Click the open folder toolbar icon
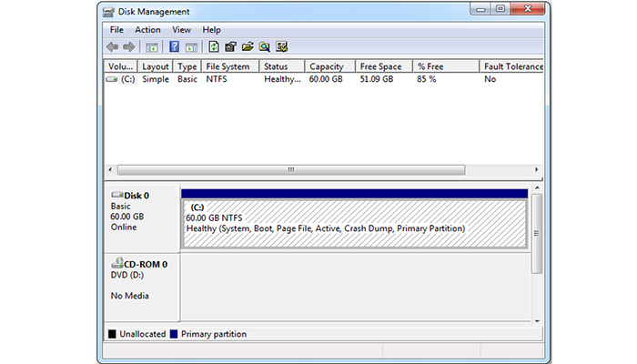The width and height of the screenshot is (637, 364). click(x=248, y=47)
